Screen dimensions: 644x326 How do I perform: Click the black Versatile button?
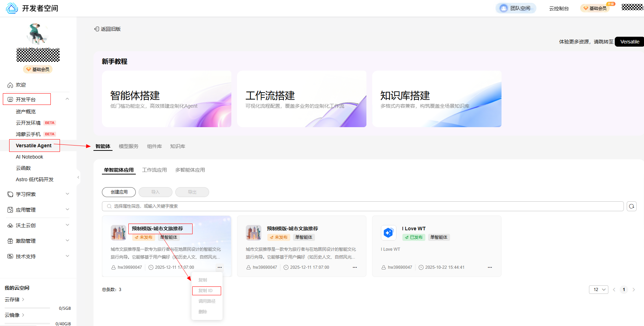pyautogui.click(x=629, y=42)
